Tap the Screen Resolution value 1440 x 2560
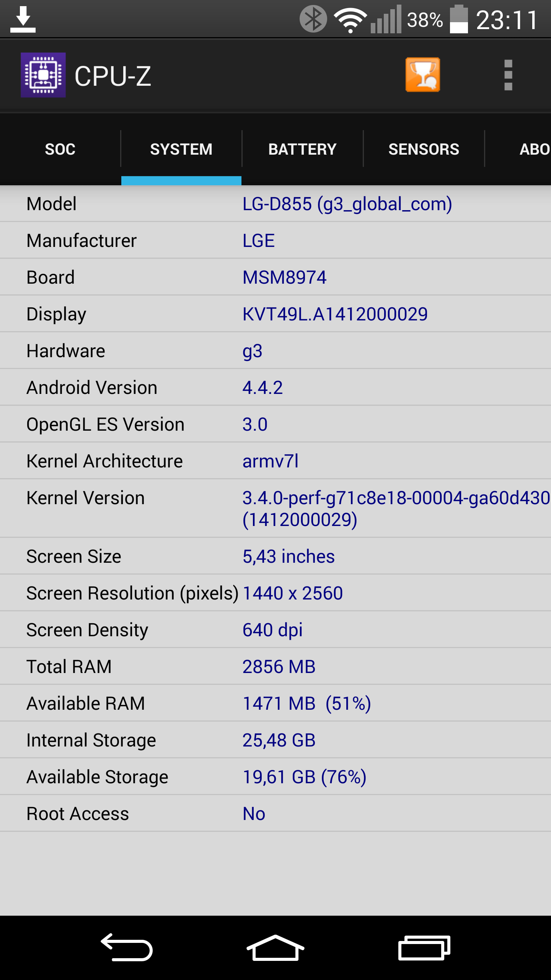Image resolution: width=551 pixels, height=980 pixels. point(293,593)
